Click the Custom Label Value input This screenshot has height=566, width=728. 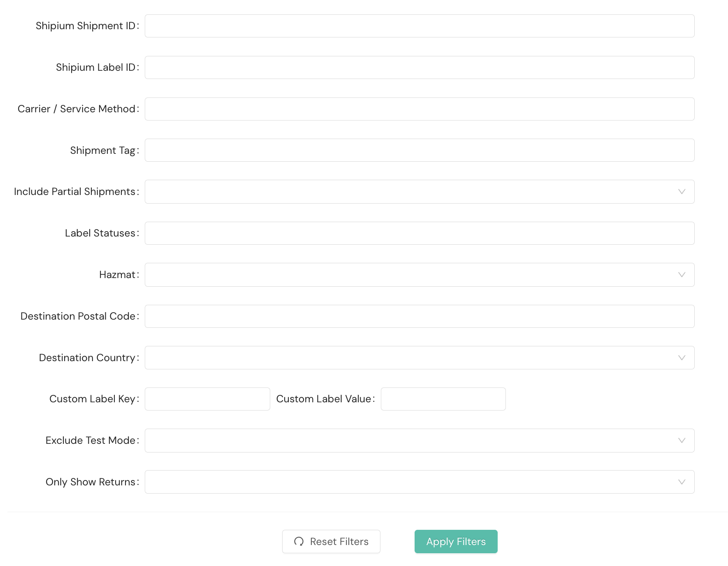[443, 399]
